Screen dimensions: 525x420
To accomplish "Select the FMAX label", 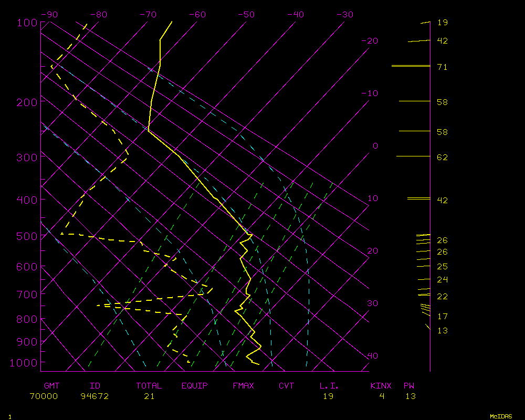I will [x=243, y=386].
